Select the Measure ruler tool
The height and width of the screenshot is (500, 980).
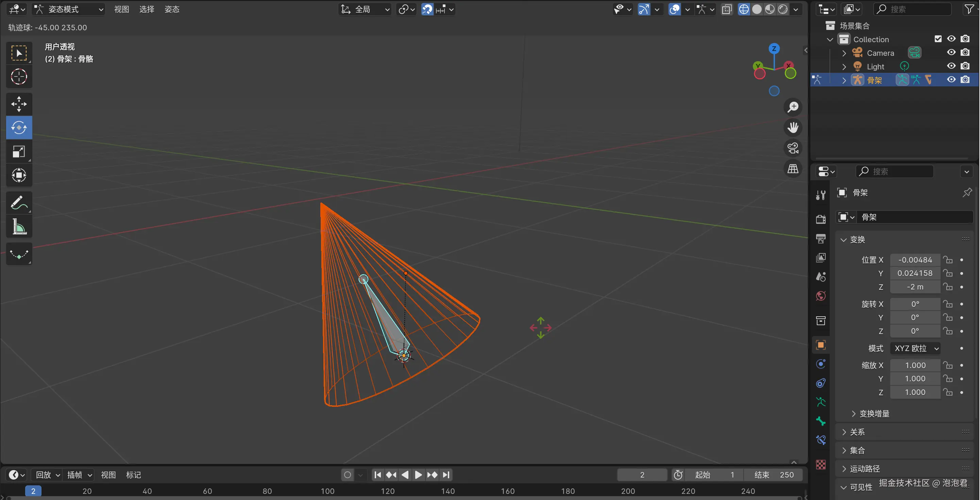click(19, 227)
